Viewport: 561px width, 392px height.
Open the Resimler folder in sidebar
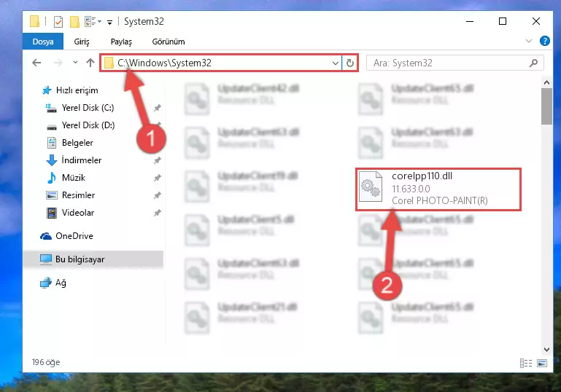(78, 195)
